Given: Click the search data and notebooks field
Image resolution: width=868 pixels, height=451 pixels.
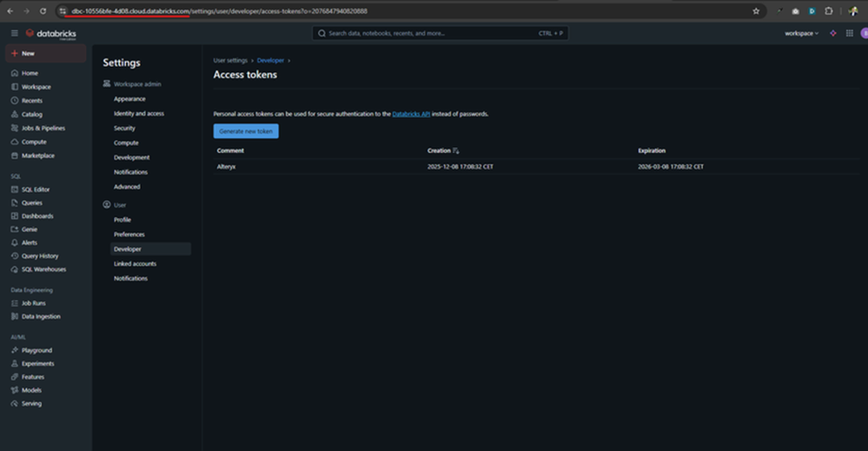Looking at the screenshot, I should click(x=441, y=33).
